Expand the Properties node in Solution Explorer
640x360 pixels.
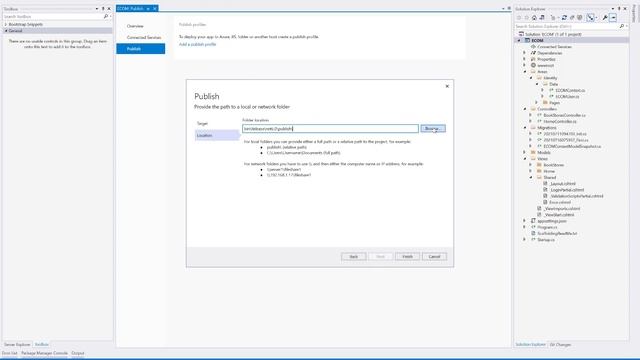pos(525,59)
